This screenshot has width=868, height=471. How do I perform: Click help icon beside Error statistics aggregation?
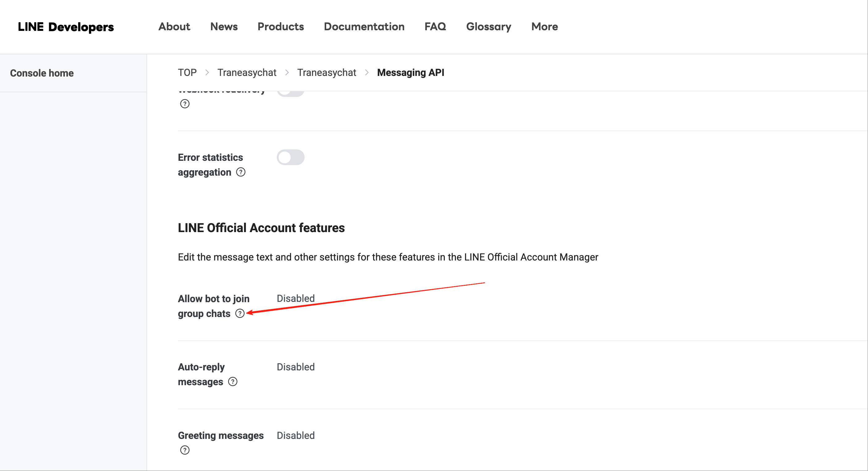tap(241, 172)
